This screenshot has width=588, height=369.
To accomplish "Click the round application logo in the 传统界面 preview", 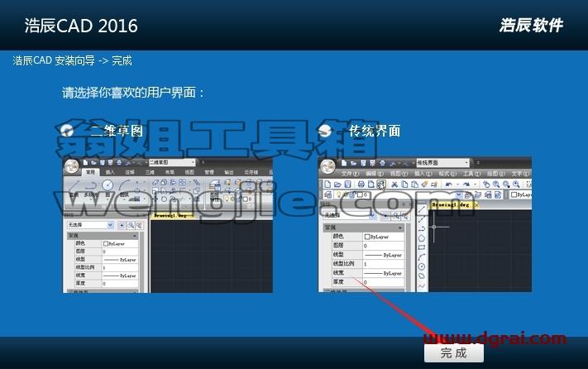I will (x=327, y=166).
